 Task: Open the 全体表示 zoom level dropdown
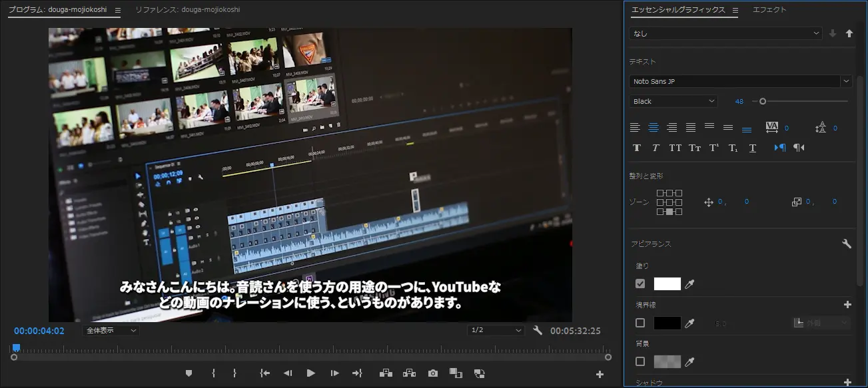(109, 330)
